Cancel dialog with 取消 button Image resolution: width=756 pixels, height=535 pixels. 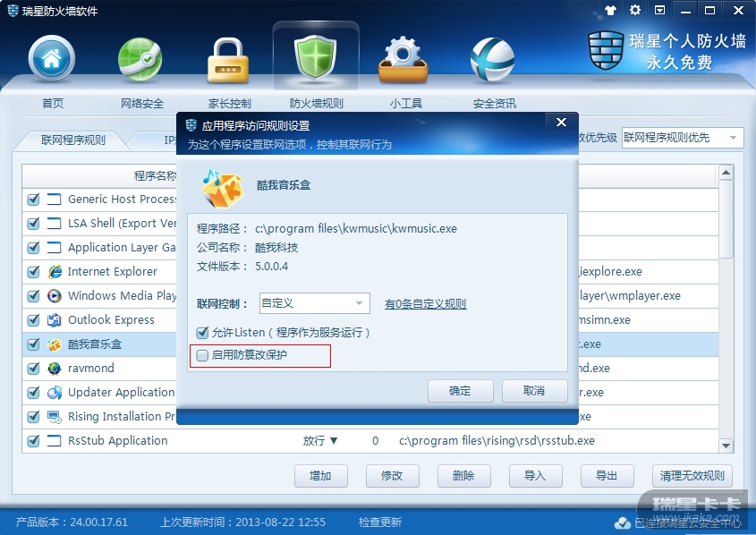(534, 391)
